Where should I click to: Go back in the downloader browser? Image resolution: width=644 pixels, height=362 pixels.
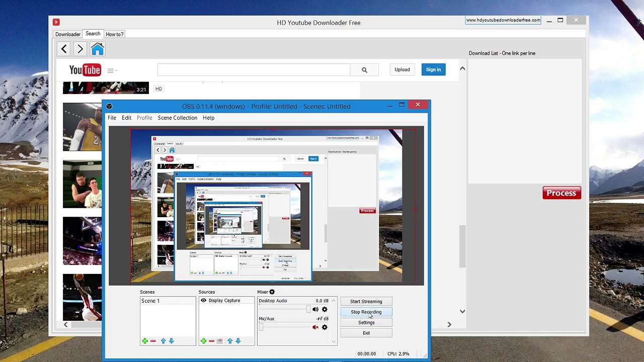pyautogui.click(x=64, y=49)
